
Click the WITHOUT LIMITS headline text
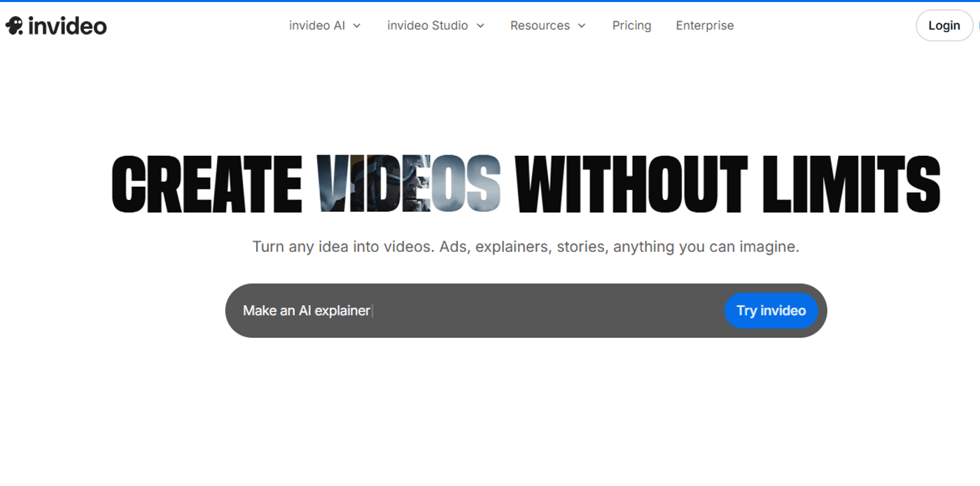click(727, 184)
